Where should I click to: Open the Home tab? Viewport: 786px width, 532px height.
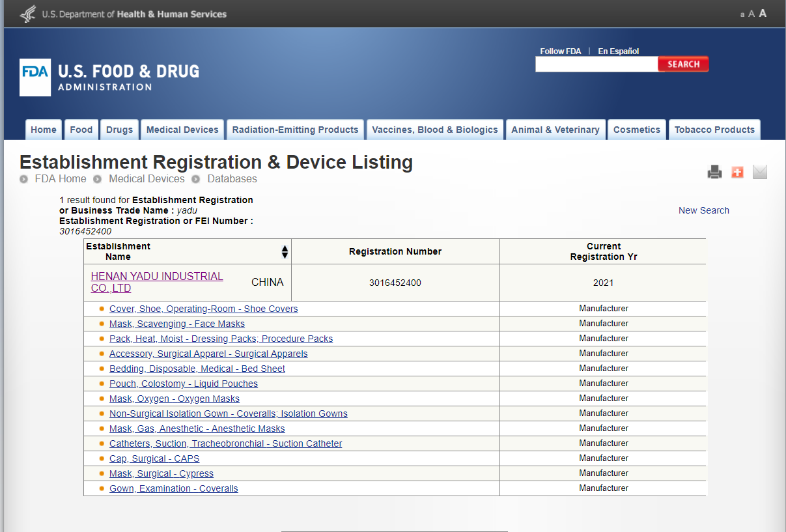point(44,130)
